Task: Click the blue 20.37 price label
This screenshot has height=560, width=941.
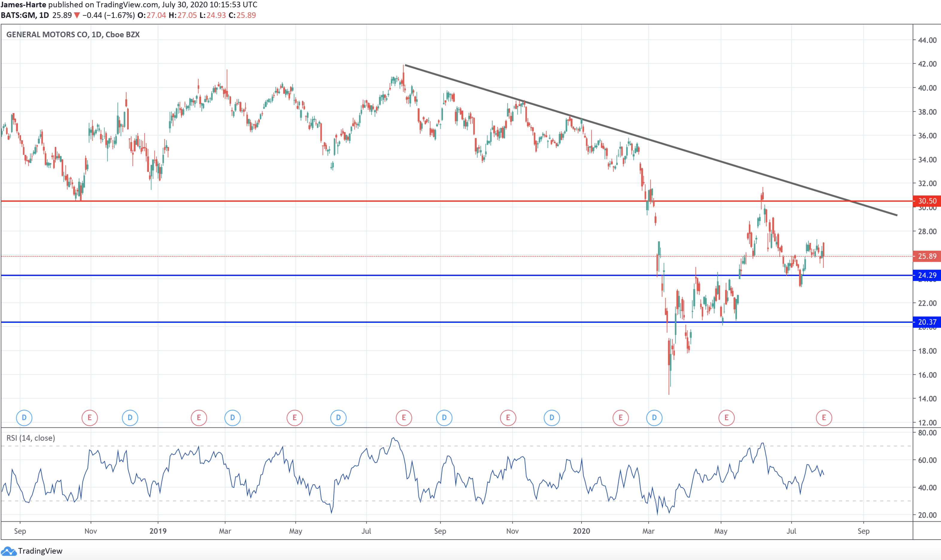Action: (x=927, y=322)
